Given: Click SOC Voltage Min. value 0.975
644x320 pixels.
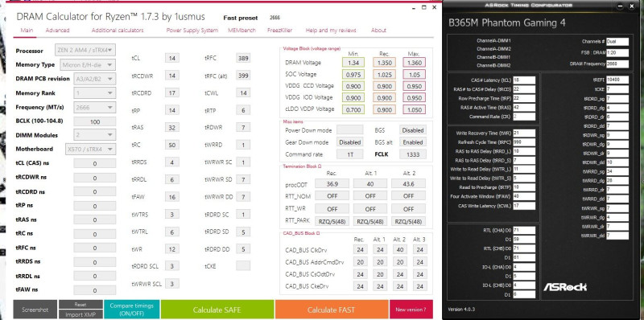Looking at the screenshot, I should click(x=353, y=75).
